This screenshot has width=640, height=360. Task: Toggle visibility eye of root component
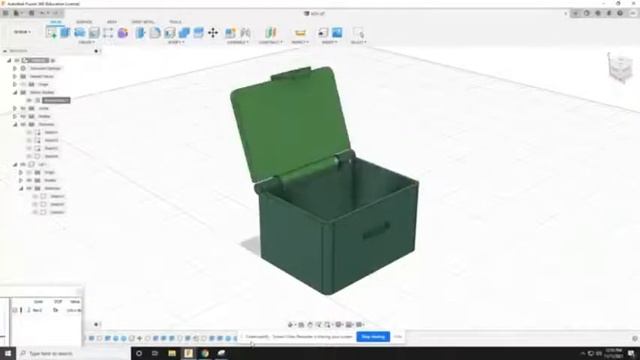17,60
